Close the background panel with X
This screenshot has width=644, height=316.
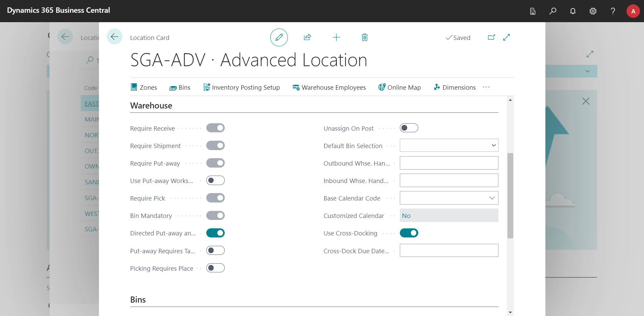tap(586, 101)
